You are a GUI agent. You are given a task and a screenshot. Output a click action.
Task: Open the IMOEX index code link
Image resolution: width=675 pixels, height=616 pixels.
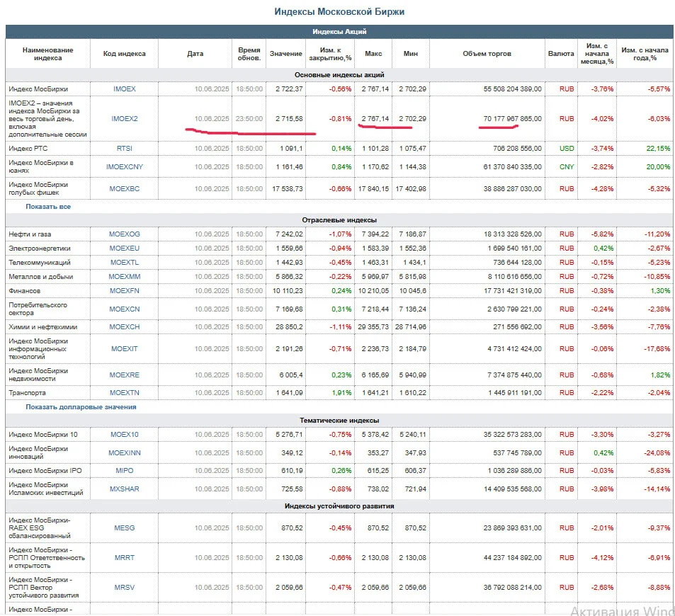[125, 89]
